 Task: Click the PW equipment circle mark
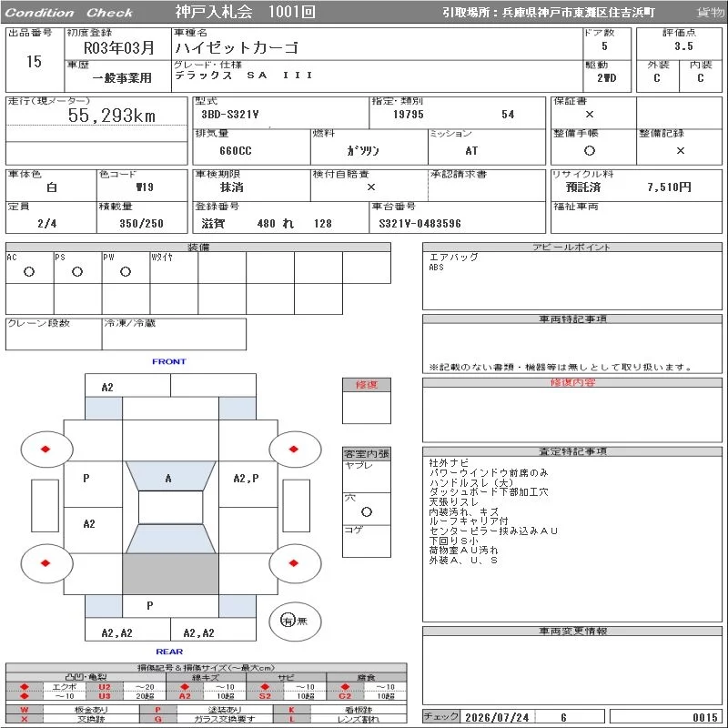pos(126,271)
